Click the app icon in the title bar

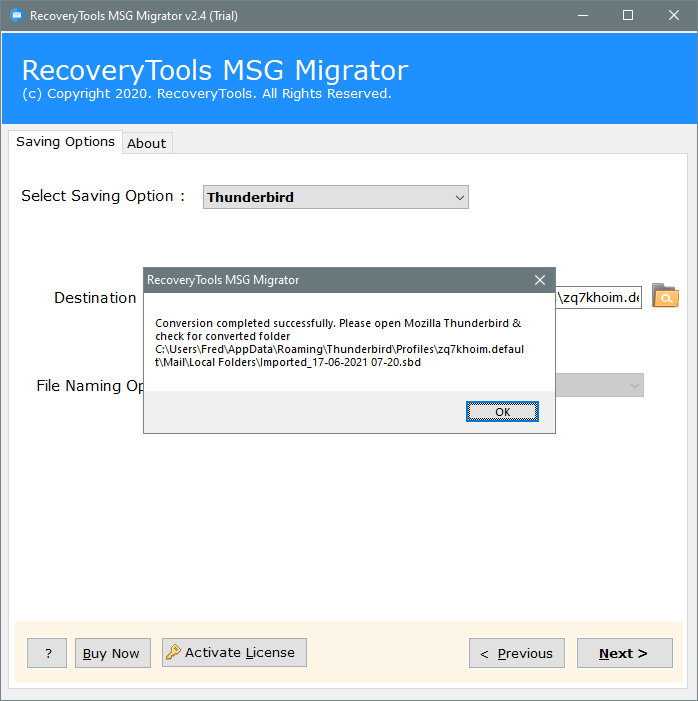pos(17,16)
